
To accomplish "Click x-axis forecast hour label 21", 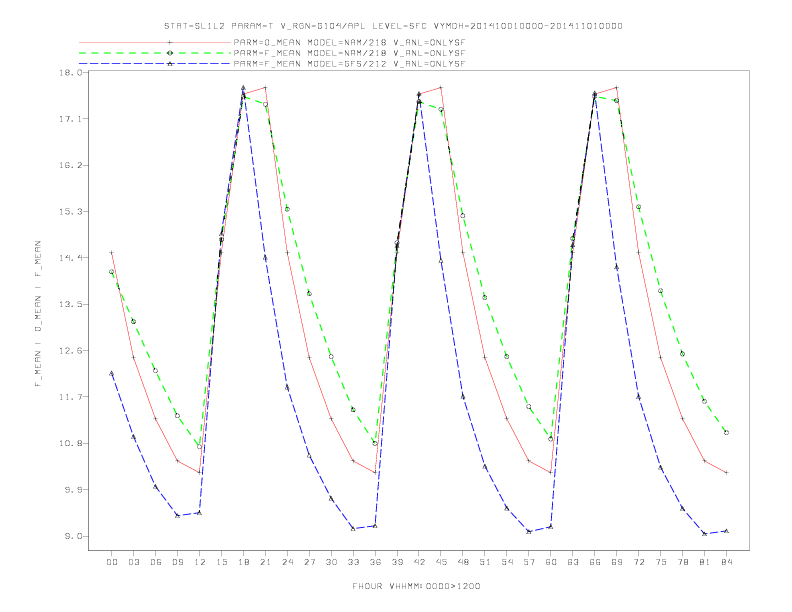I will [266, 562].
